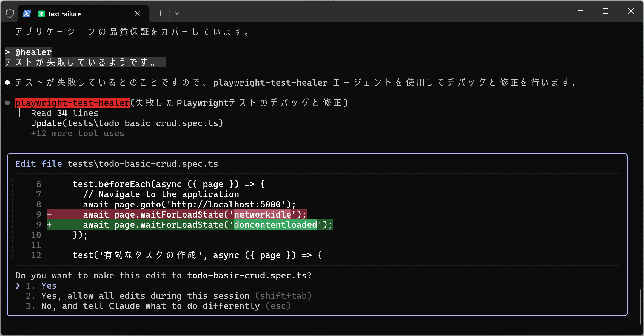Select No, tell Claude what to do differently
The height and width of the screenshot is (336, 644).
click(150, 306)
